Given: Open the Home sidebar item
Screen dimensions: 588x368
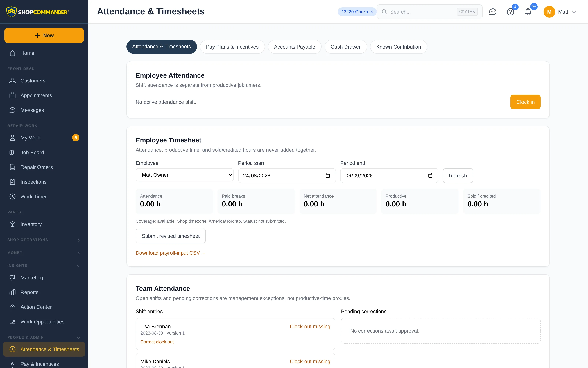Looking at the screenshot, I should tap(44, 53).
